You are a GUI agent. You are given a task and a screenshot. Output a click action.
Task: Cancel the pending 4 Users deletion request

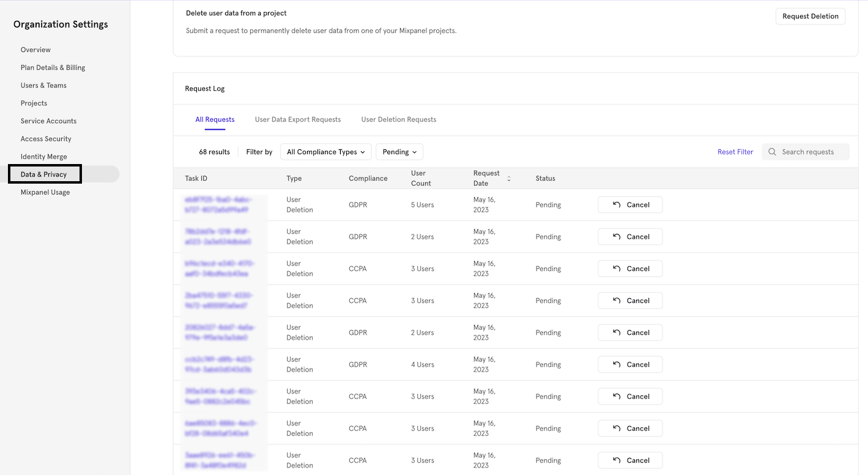click(x=630, y=364)
